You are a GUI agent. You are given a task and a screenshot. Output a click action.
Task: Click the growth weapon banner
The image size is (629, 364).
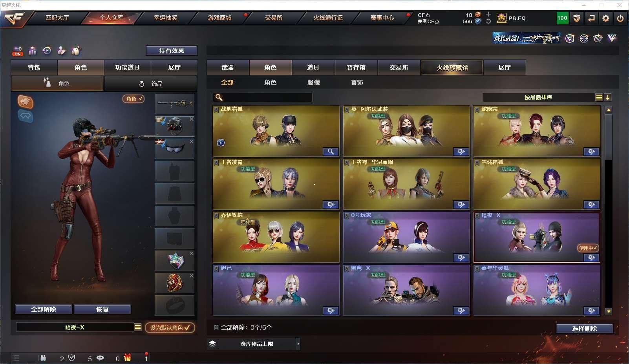[526, 38]
